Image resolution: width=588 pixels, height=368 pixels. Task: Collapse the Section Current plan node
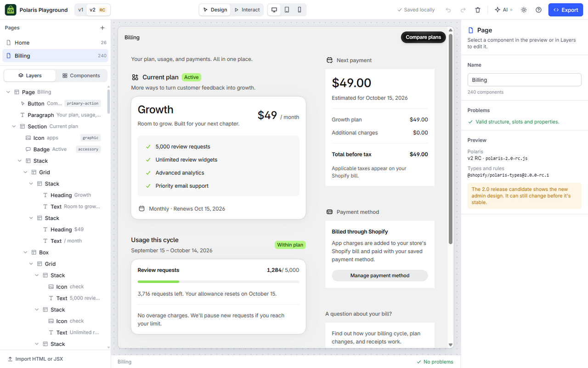click(x=14, y=126)
